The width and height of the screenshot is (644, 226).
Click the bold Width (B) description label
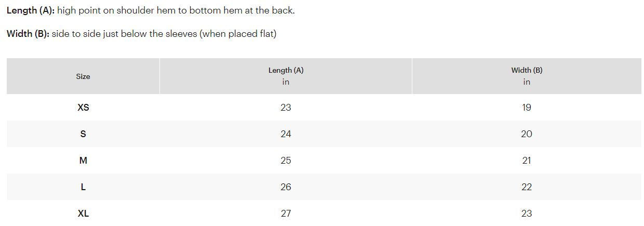(x=28, y=34)
